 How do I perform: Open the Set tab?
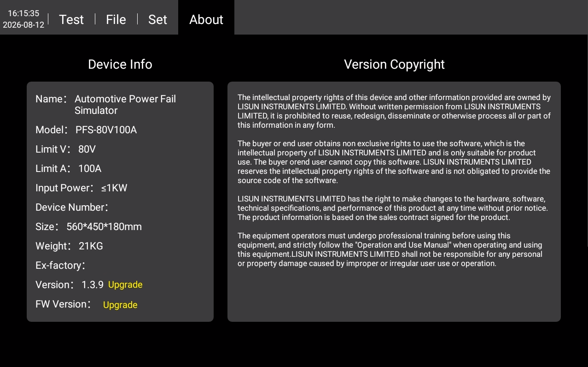coord(157,19)
